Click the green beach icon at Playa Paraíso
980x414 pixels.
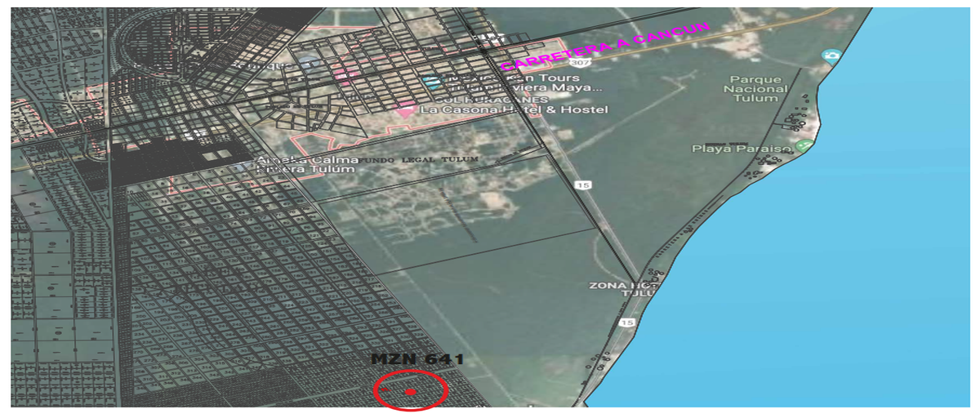click(804, 146)
